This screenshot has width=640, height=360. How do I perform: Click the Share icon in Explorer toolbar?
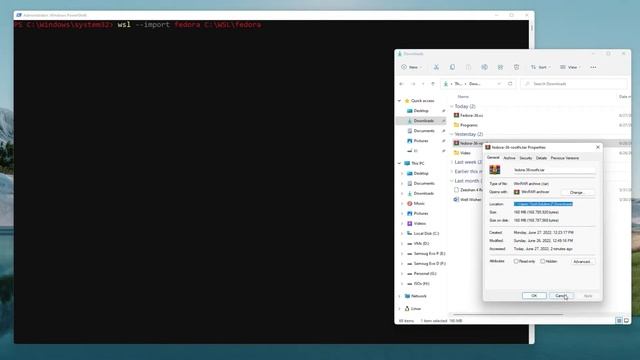coord(500,67)
